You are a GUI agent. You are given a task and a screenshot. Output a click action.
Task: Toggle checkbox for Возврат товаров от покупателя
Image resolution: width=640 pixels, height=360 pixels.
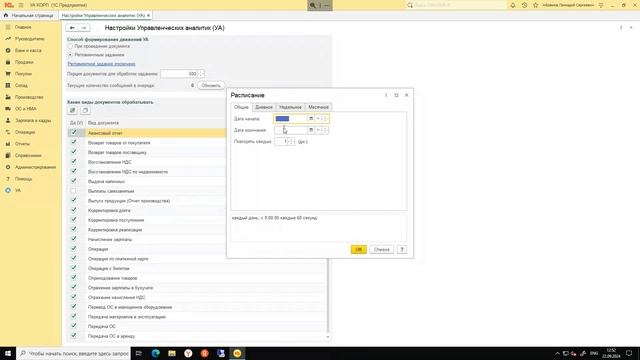pos(73,142)
